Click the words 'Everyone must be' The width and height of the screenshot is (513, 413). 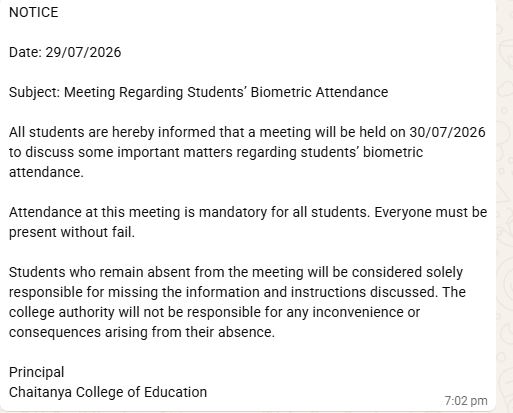click(431, 212)
